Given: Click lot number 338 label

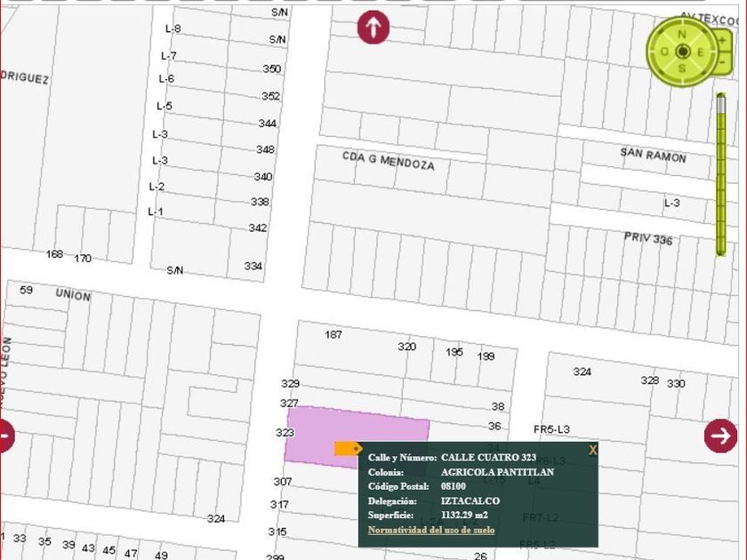Looking at the screenshot, I should (x=260, y=202).
